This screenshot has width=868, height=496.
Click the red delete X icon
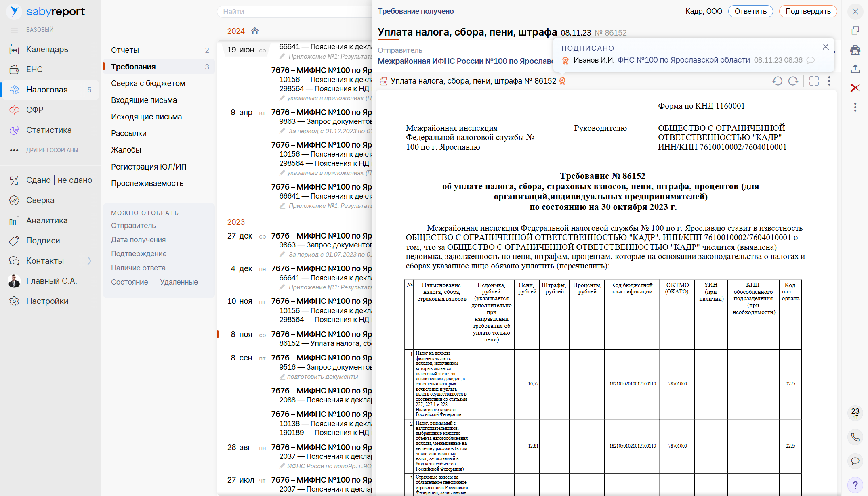[x=855, y=88]
